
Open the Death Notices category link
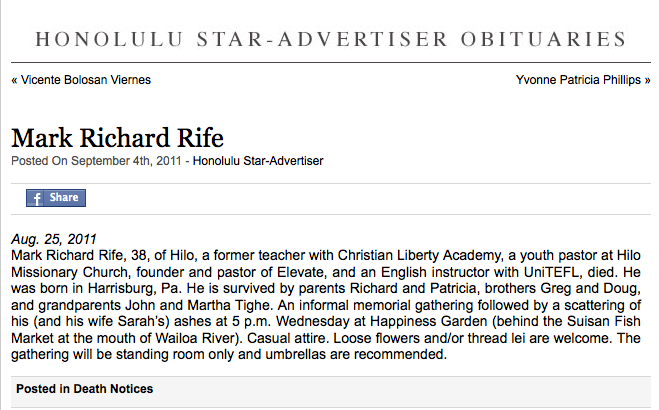click(x=113, y=389)
